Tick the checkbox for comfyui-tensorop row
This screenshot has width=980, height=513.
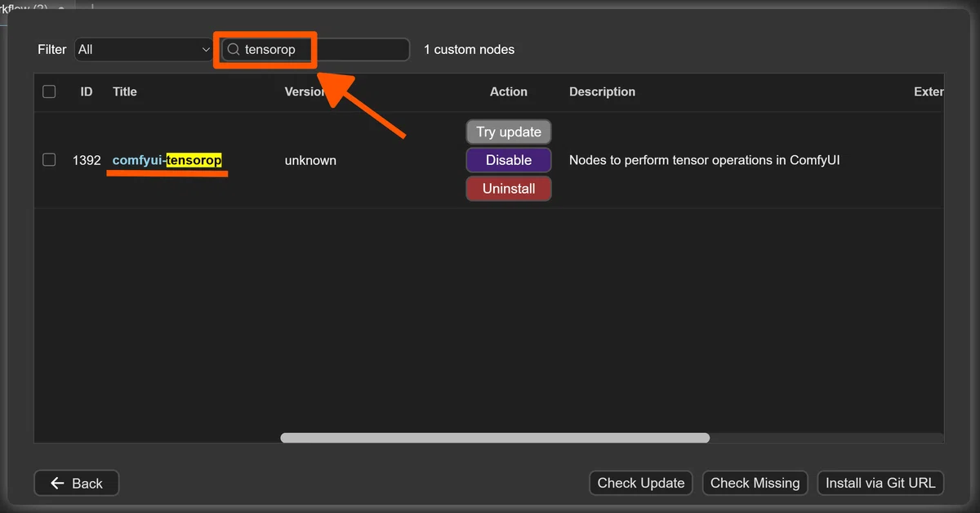coord(49,160)
